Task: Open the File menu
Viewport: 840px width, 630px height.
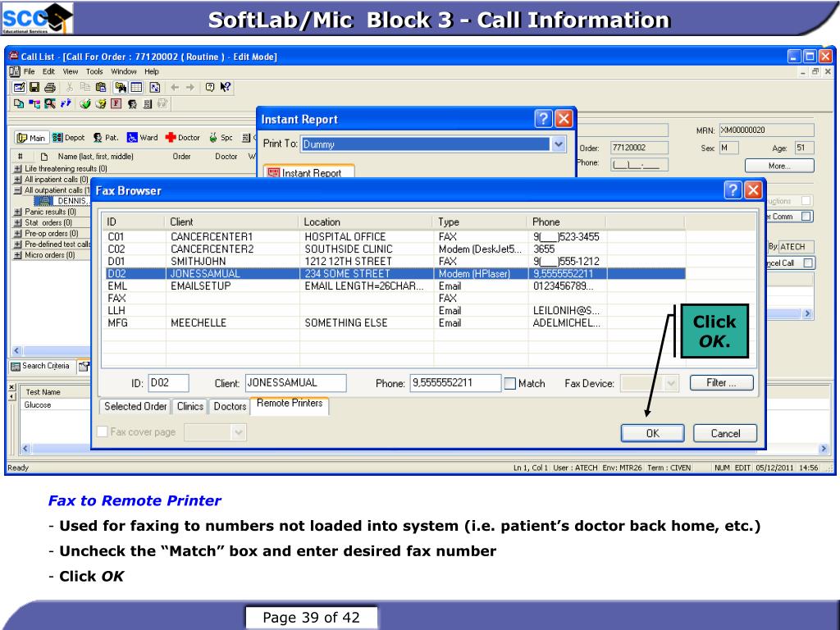Action: coord(29,71)
